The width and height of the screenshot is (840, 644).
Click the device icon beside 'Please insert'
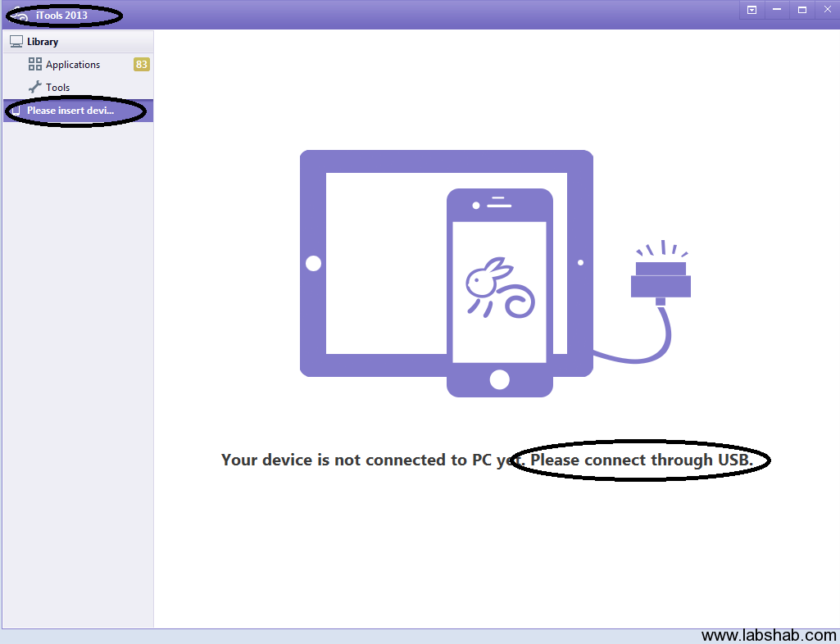click(16, 111)
